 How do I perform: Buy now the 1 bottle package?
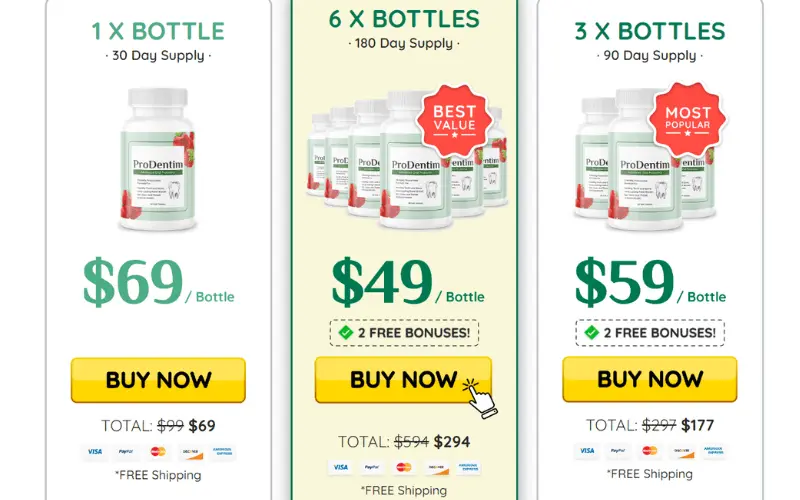click(x=158, y=380)
